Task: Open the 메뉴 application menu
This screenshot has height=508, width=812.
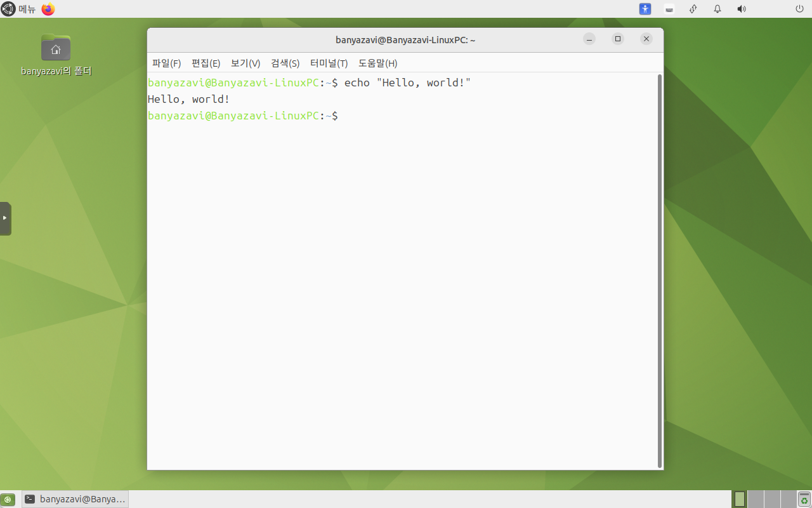Action: tap(18, 9)
